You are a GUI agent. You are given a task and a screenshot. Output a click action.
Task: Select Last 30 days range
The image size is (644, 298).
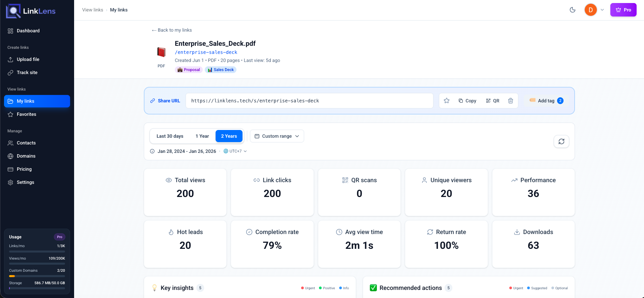click(170, 136)
